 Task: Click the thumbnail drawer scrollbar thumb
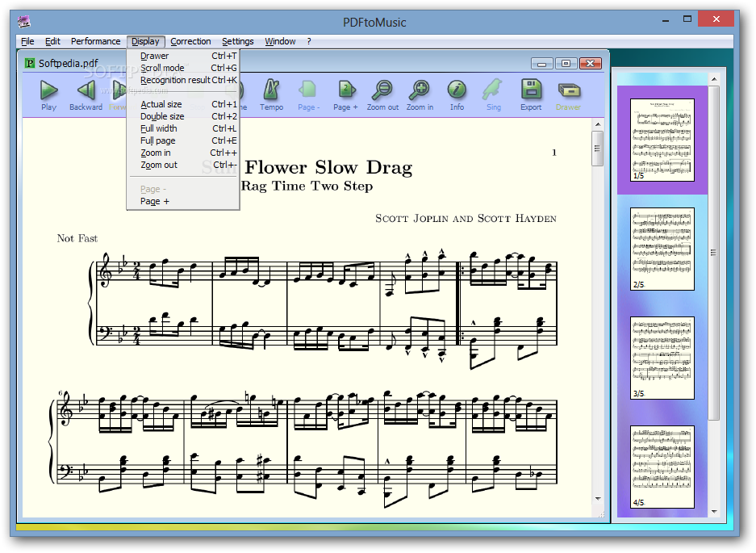(x=714, y=253)
